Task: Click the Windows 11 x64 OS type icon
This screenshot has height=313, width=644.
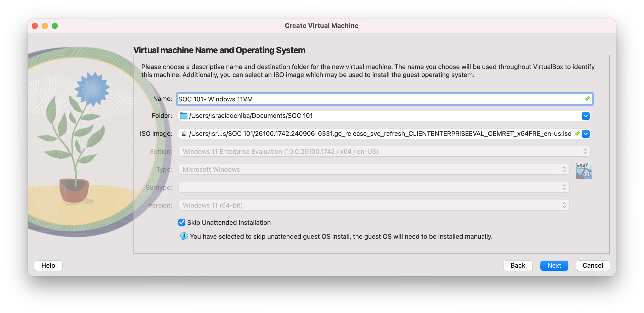Action: point(584,171)
